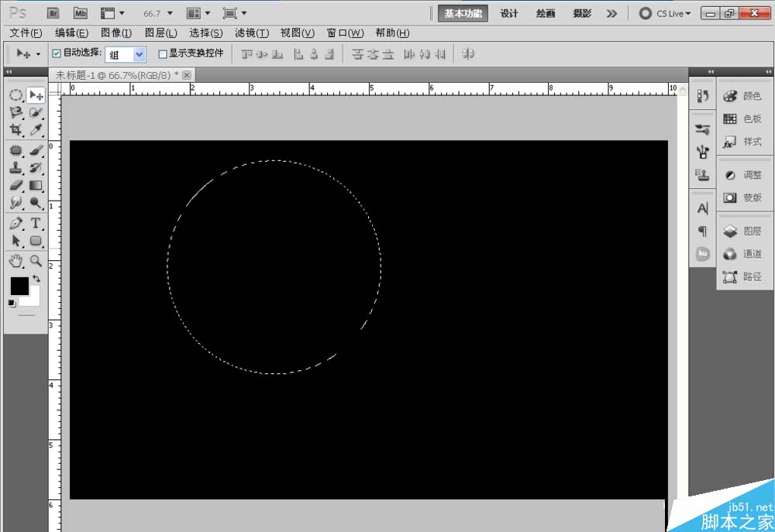Open the 图像(I) menu
775x532 pixels.
[x=116, y=33]
